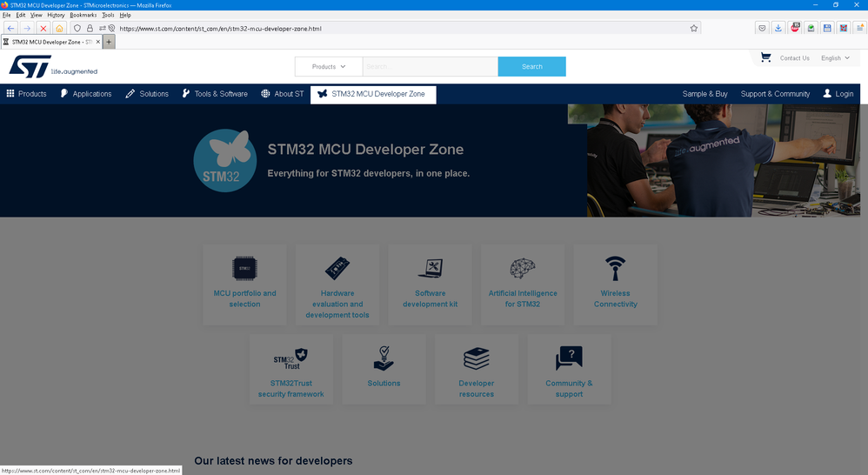This screenshot has height=475, width=868.
Task: Click the tracking protection shield icon
Action: [x=77, y=28]
